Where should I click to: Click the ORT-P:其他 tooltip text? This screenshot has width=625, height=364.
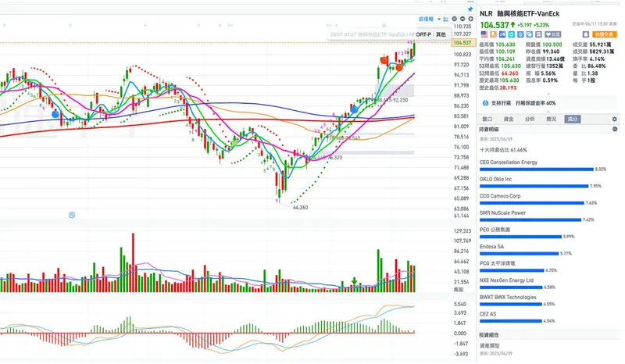click(x=431, y=34)
